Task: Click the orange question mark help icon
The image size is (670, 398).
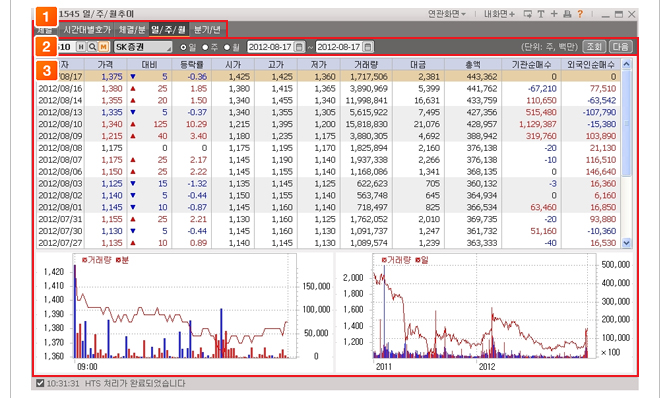Action: (580, 14)
